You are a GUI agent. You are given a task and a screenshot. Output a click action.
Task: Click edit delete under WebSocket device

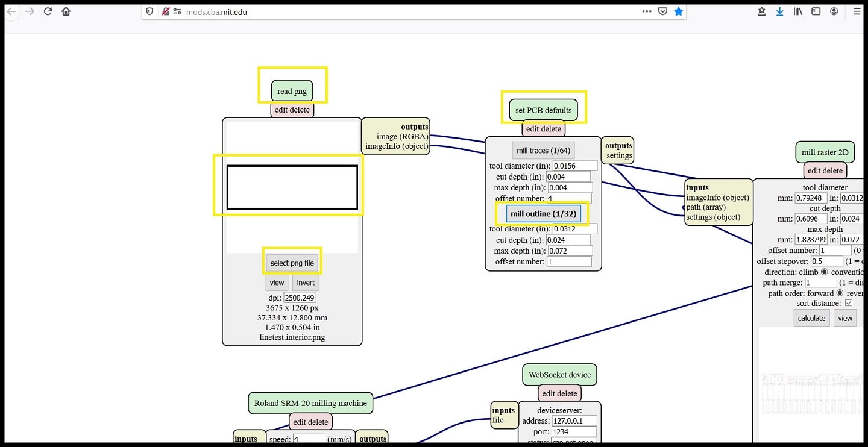(x=560, y=393)
